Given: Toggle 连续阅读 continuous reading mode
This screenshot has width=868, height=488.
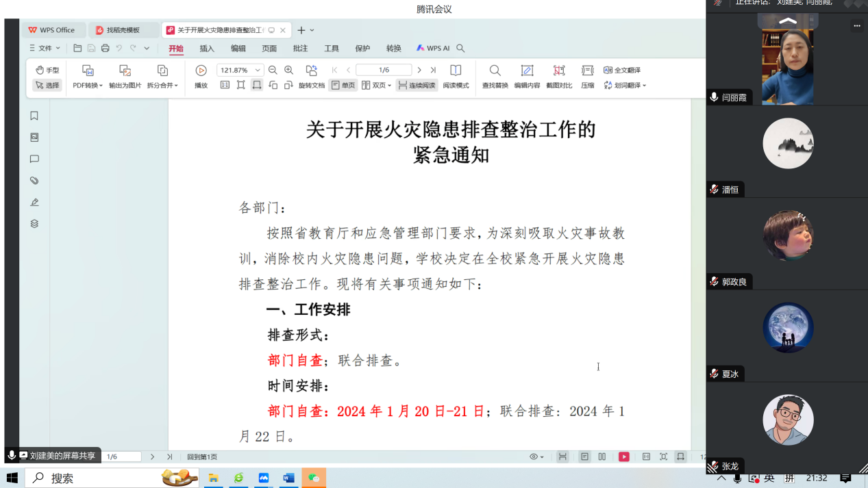Looking at the screenshot, I should point(417,86).
